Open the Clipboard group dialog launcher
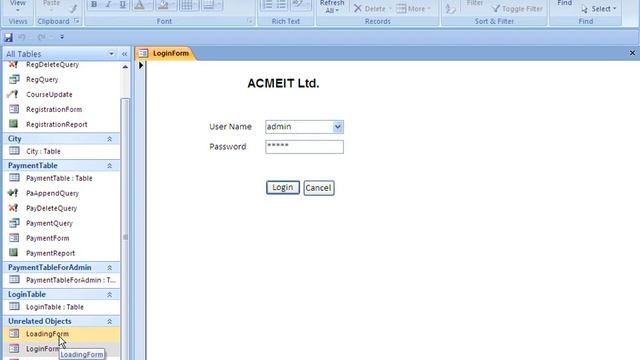The width and height of the screenshot is (640, 360). point(76,21)
